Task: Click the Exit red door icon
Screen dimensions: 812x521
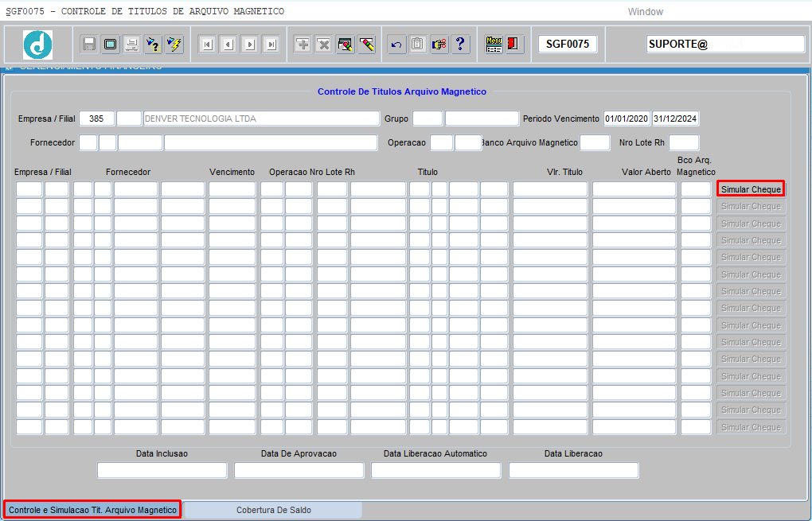Action: [x=515, y=45]
